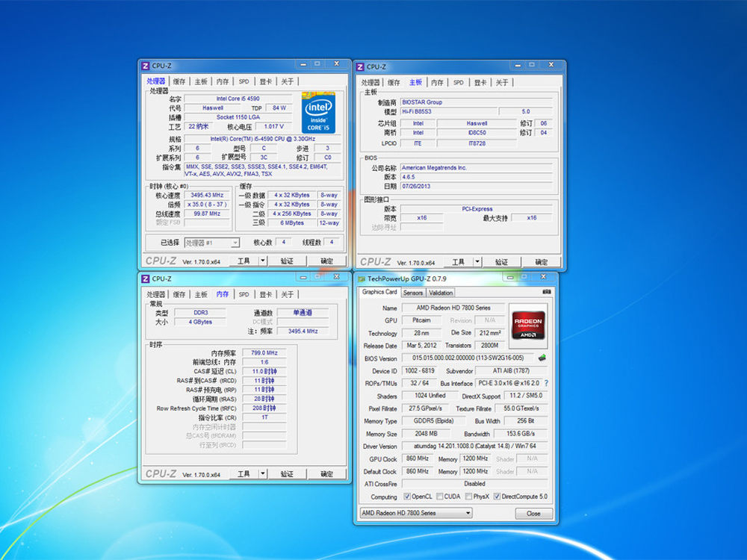Toggle the CUDA checkbox
This screenshot has width=747, height=560.
coord(439,497)
